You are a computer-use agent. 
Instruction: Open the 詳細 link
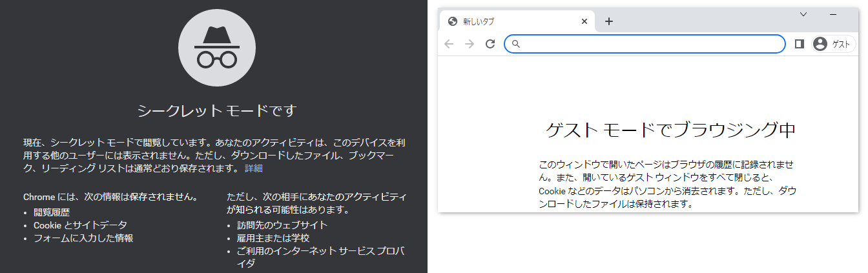pyautogui.click(x=253, y=168)
